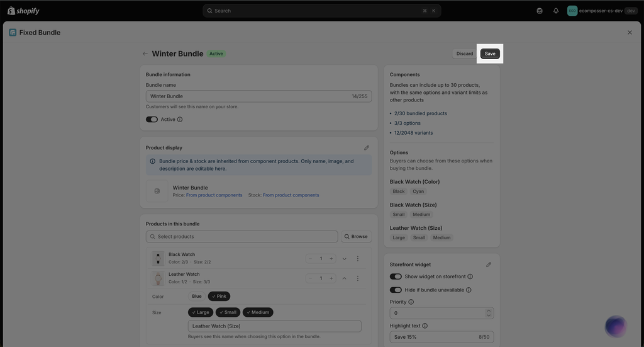Screen dimensions: 644x347
Task: Save the bundle changes
Action: [490, 54]
